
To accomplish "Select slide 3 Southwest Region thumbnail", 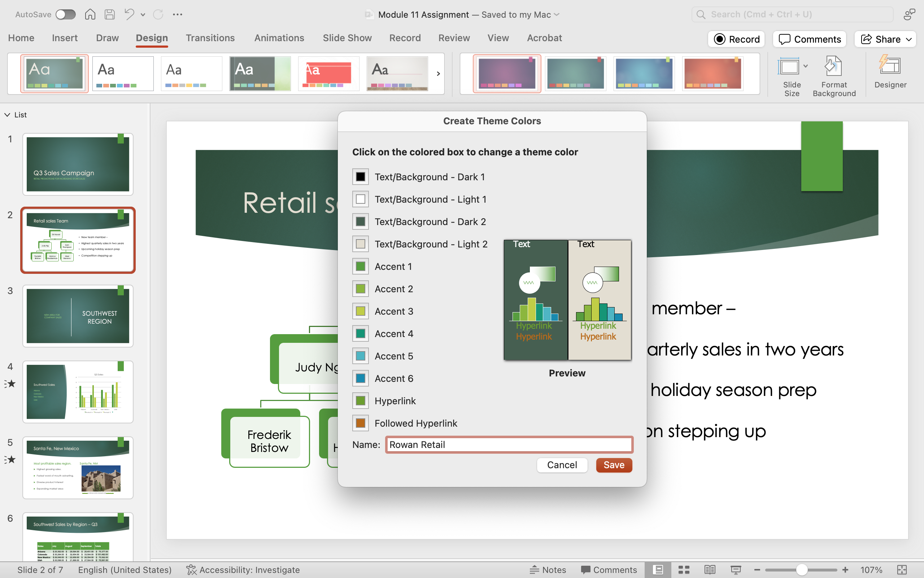I will pos(78,316).
